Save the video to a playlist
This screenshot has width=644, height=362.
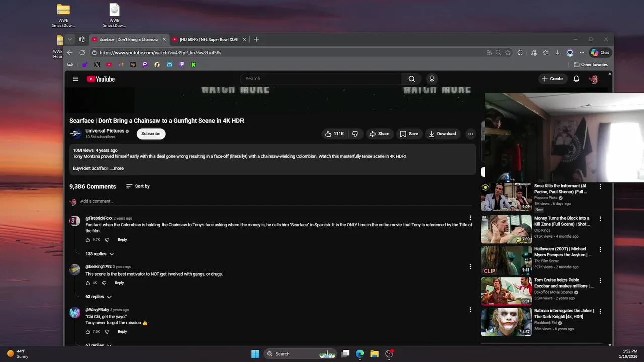[409, 134]
